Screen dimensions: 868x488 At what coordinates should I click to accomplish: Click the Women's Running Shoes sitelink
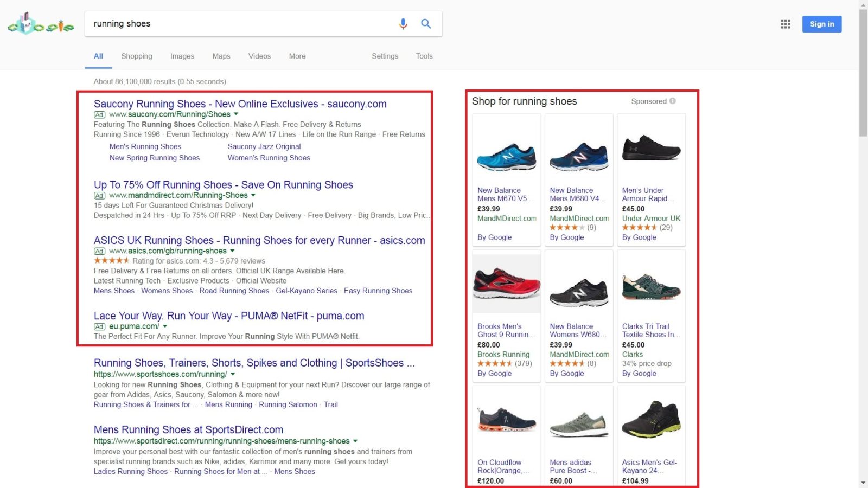tap(269, 158)
